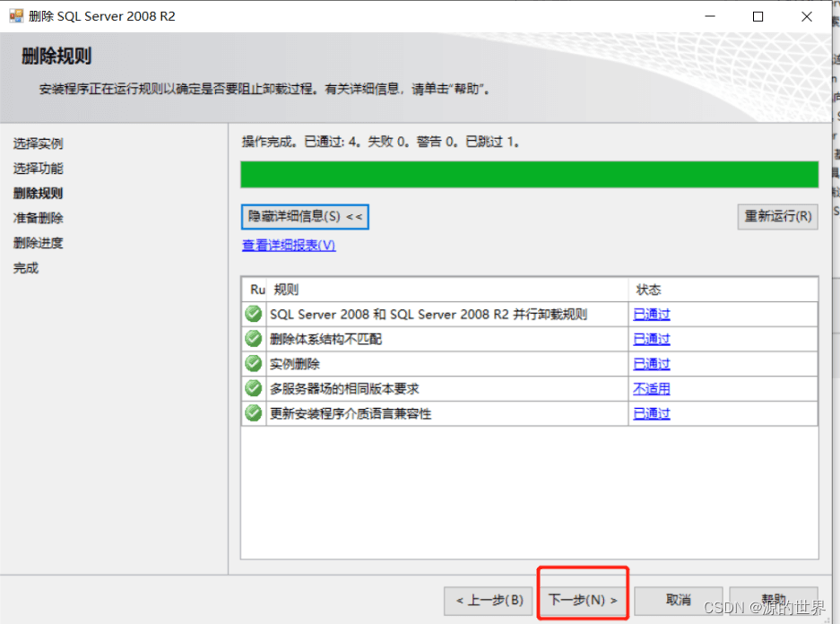Proceed with 下一步(N) button

click(x=583, y=600)
